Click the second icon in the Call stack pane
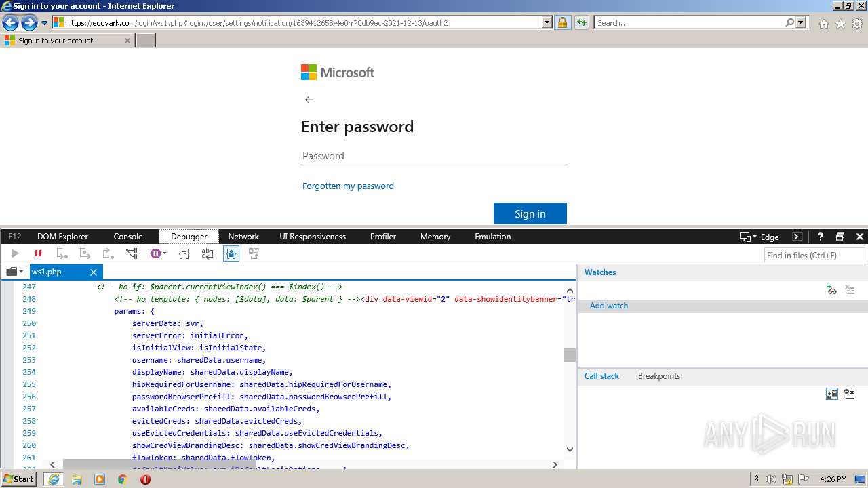The width and height of the screenshot is (868, 488). (850, 394)
